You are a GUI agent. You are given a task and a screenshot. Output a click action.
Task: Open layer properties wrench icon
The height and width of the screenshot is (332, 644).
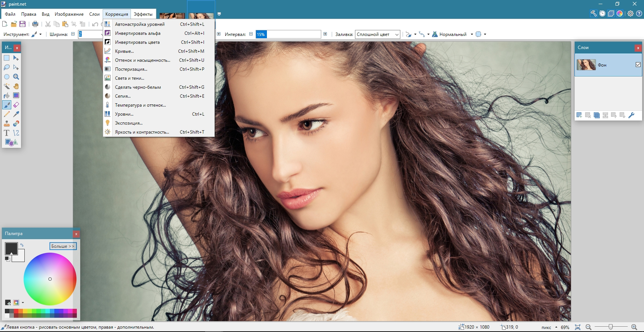click(x=631, y=115)
